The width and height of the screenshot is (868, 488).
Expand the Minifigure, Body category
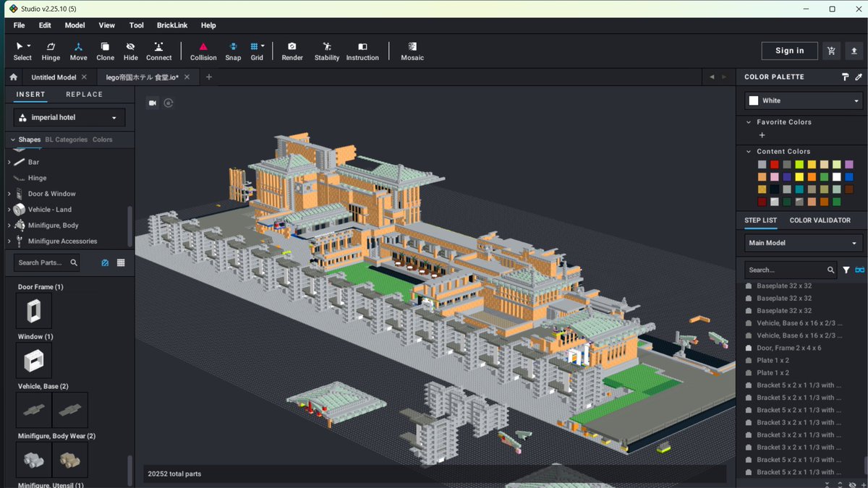[x=9, y=226]
